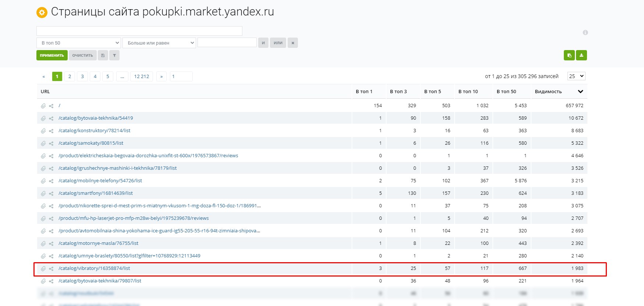Click share icon in vibratory/16358874 row

point(51,268)
